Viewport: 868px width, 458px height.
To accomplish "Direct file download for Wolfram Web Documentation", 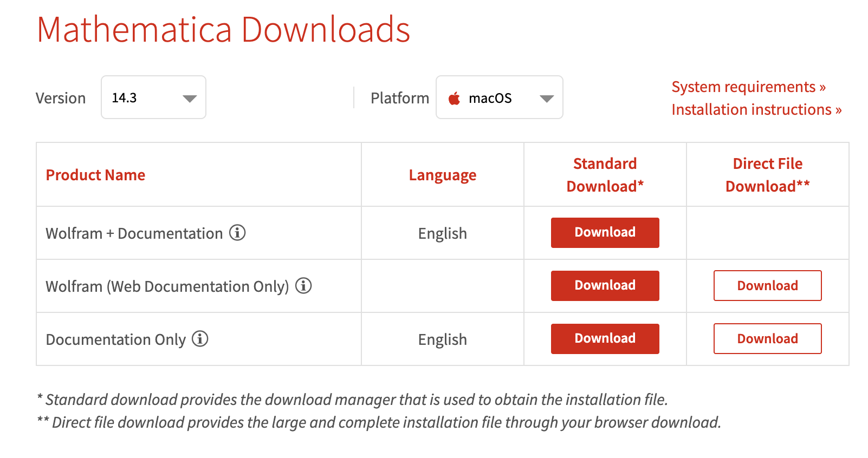I will [767, 286].
